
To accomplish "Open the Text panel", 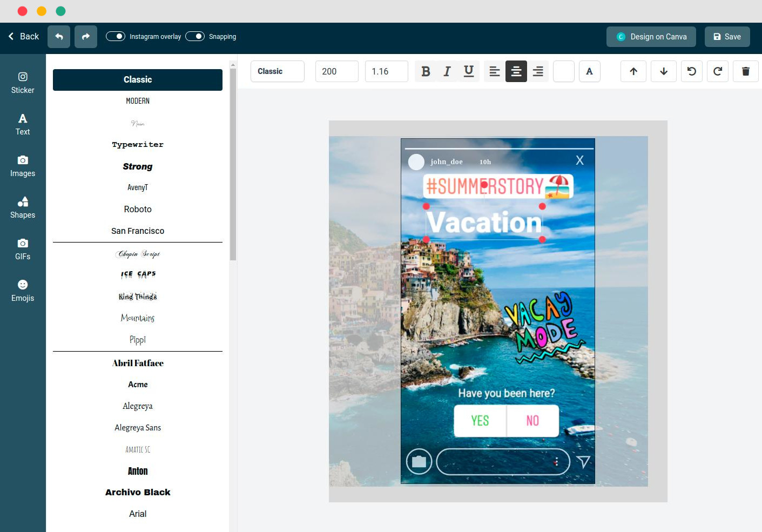I will coord(22,123).
